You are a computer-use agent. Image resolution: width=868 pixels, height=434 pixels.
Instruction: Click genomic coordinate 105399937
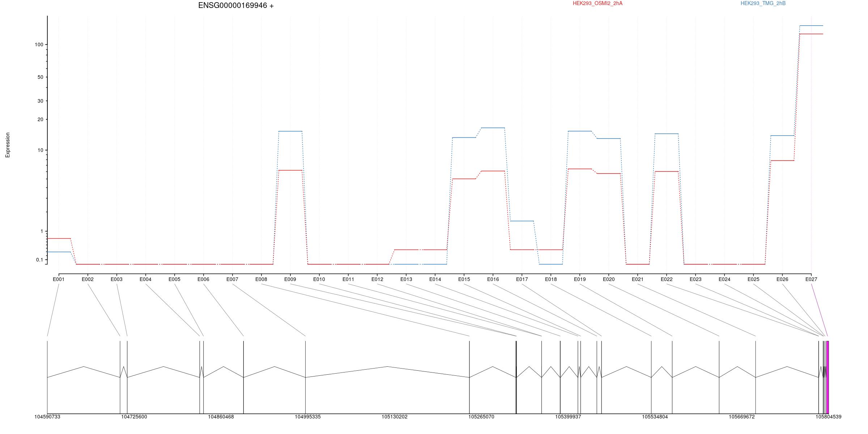[x=568, y=417]
